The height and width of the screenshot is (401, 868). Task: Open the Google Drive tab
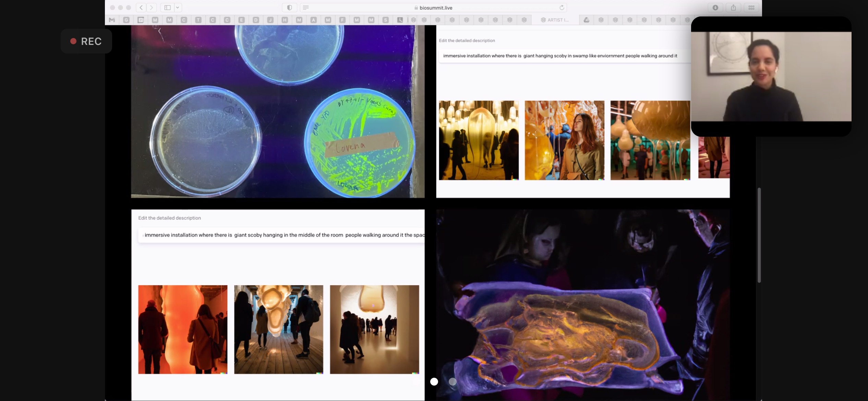(x=587, y=20)
